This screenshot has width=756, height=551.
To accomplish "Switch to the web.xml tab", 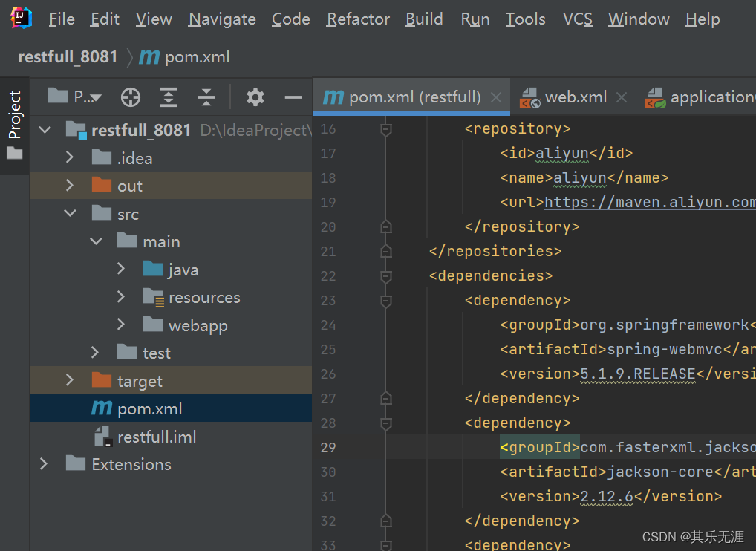I will [x=564, y=97].
